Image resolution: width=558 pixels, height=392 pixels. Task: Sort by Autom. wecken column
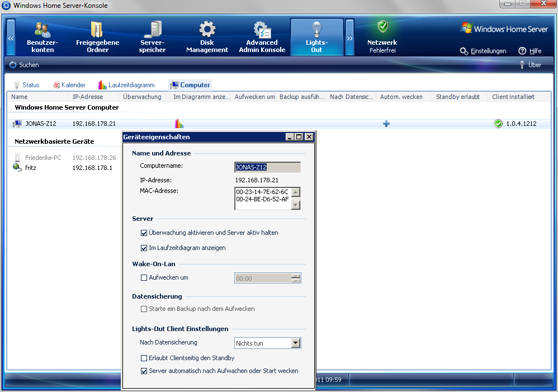[x=404, y=97]
